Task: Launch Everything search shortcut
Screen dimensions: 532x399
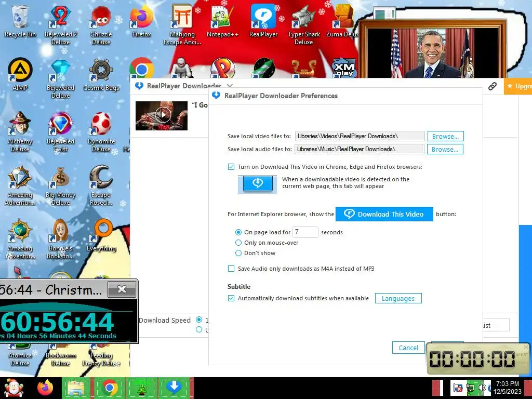Action: tap(101, 235)
